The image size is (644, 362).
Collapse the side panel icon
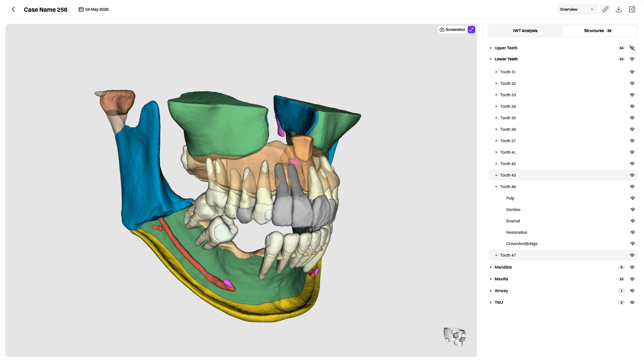(632, 10)
